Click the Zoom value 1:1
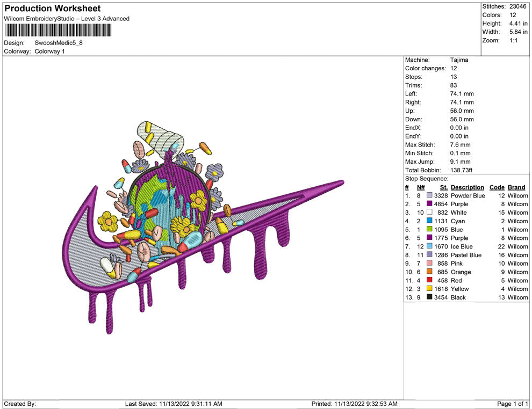Viewport: 532px width, 409px height. coord(513,40)
